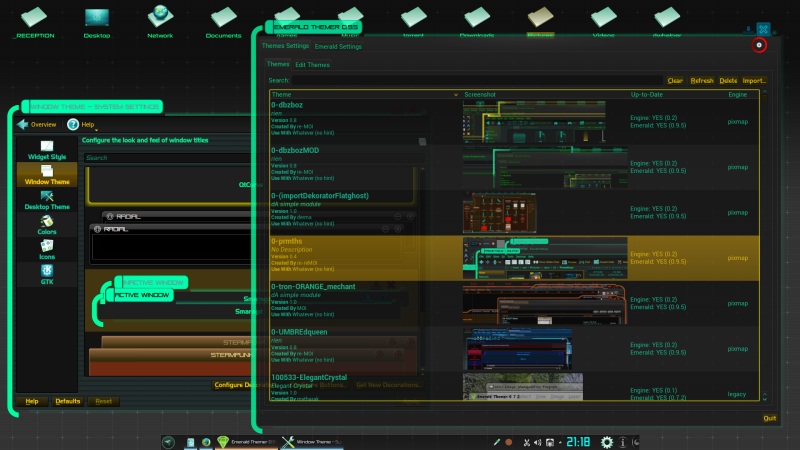This screenshot has width=800, height=450.
Task: Launch the web browser globe on taskbar
Action: (206, 442)
